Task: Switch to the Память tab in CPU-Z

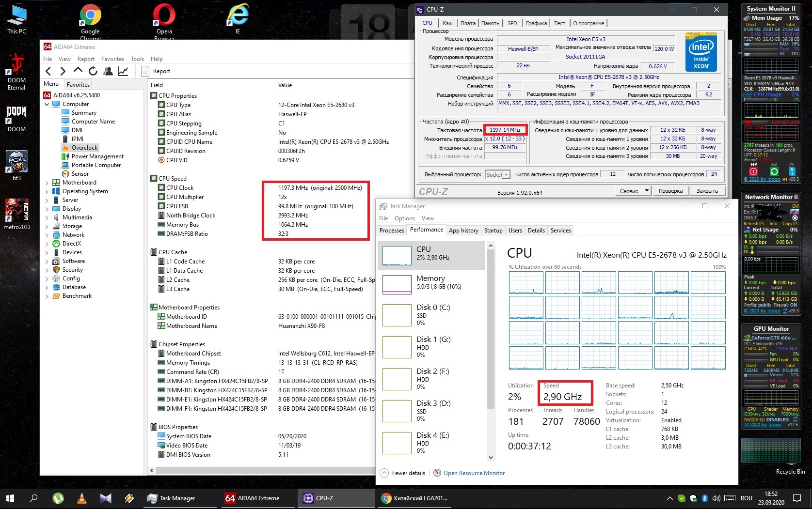Action: pyautogui.click(x=490, y=23)
